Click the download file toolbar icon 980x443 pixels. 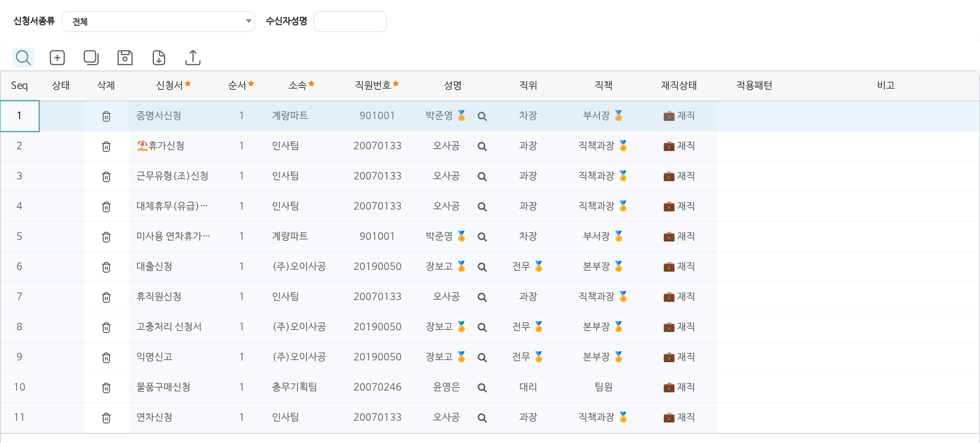[159, 58]
